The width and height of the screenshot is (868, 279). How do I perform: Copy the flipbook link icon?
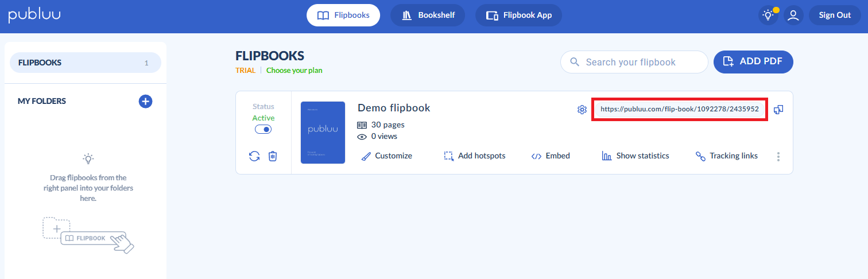coord(778,110)
